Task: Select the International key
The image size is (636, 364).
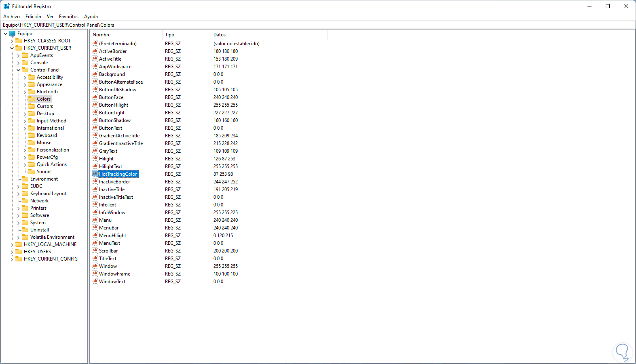Action: point(50,128)
